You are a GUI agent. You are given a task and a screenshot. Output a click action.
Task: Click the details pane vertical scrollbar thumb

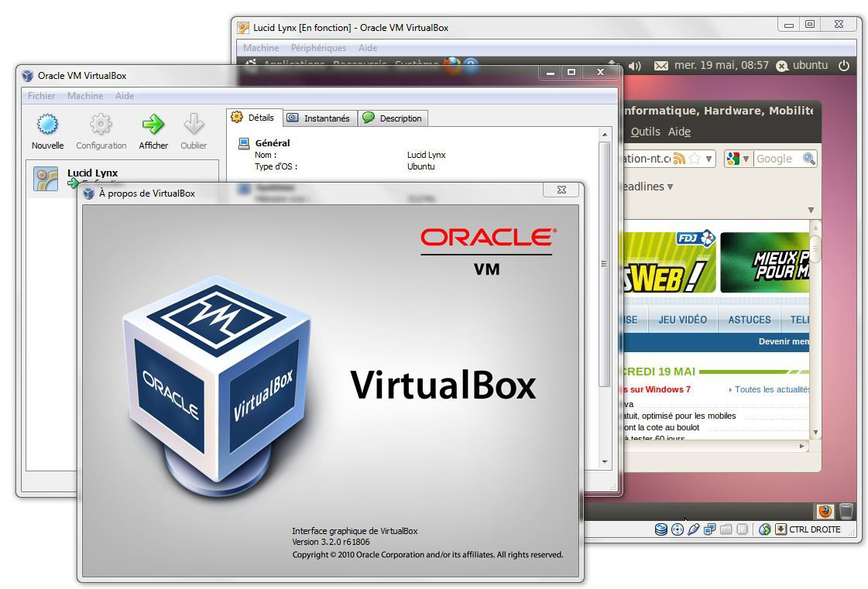tap(605, 265)
